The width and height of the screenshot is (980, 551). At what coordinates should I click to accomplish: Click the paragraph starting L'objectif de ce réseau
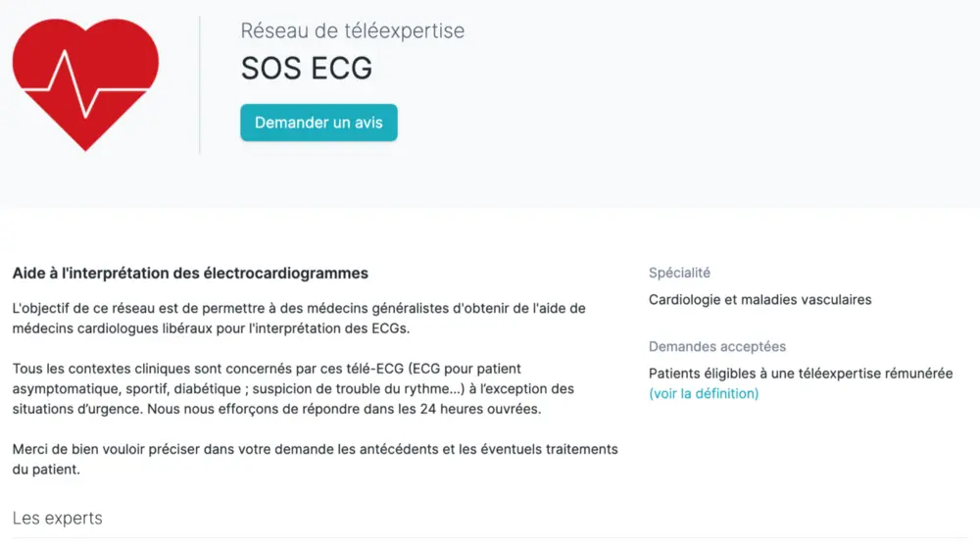pyautogui.click(x=299, y=318)
